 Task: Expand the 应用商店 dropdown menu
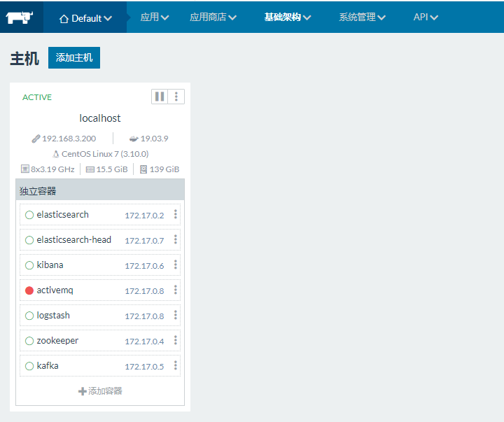point(213,17)
